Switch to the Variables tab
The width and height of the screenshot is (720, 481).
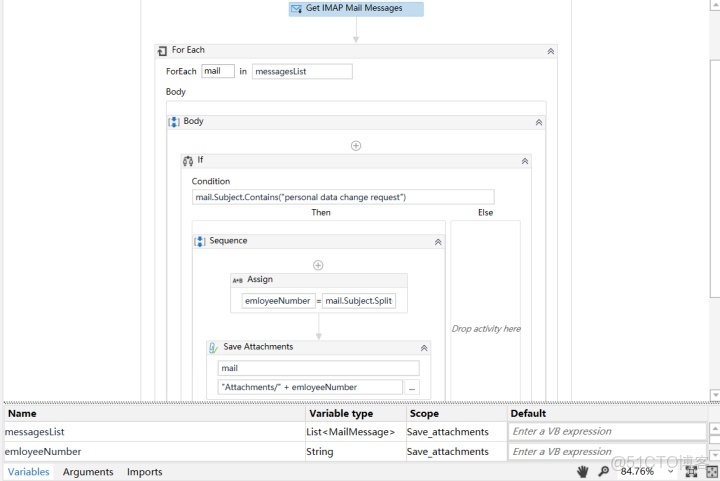[x=28, y=472]
